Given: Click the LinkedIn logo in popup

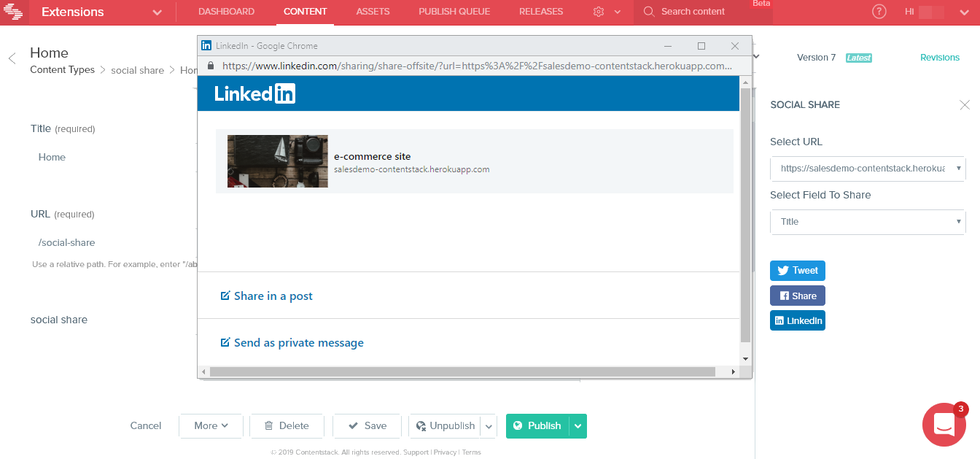Looking at the screenshot, I should 255,93.
